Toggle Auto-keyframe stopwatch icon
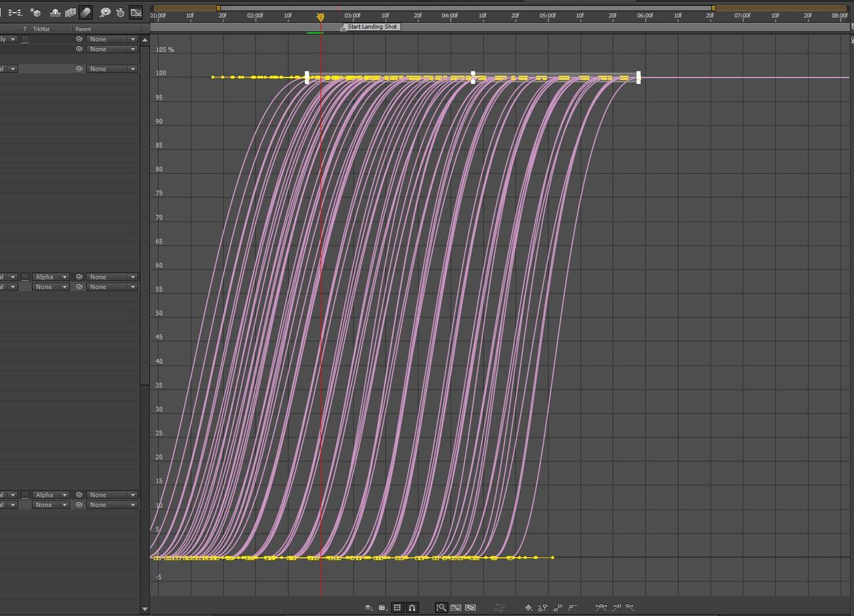Viewport: 854px width, 616px height. (x=120, y=13)
